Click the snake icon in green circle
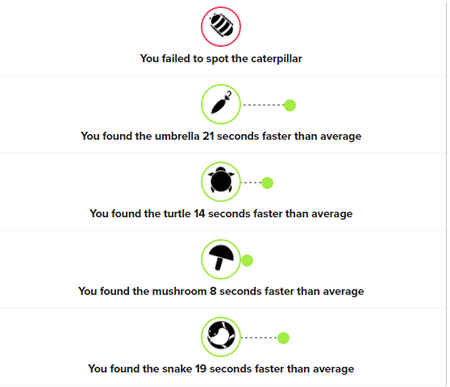 pyautogui.click(x=221, y=337)
